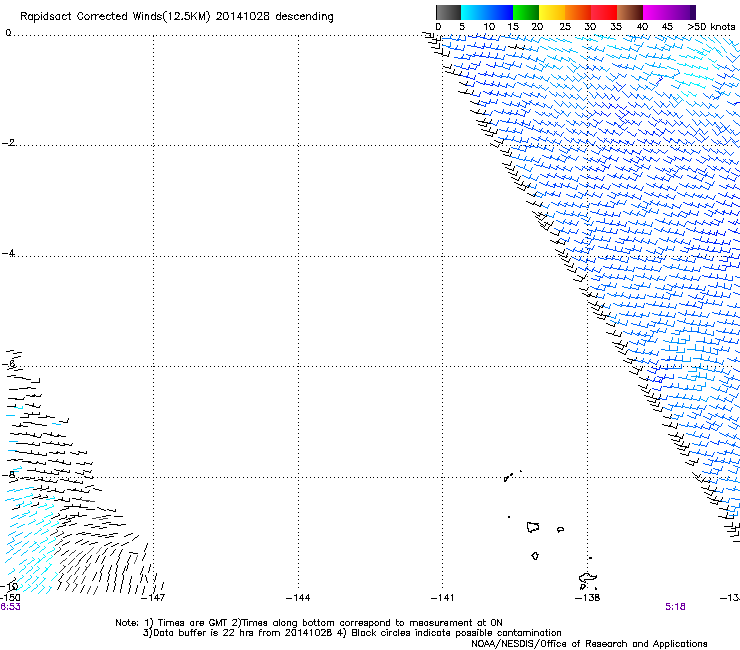
Task: Click the NOAA/NESDIS credit text
Action: (589, 644)
